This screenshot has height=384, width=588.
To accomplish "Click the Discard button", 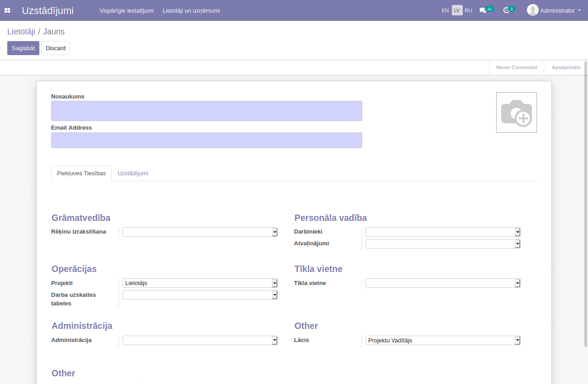I will [56, 48].
